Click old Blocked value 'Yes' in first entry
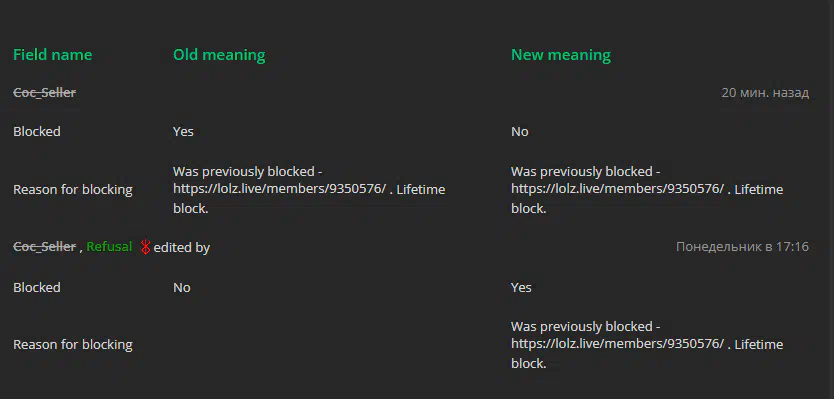 click(x=183, y=131)
